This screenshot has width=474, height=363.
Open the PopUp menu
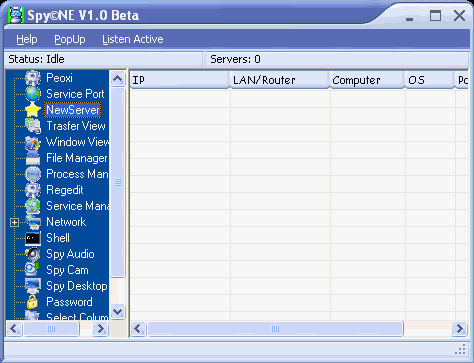[70, 39]
